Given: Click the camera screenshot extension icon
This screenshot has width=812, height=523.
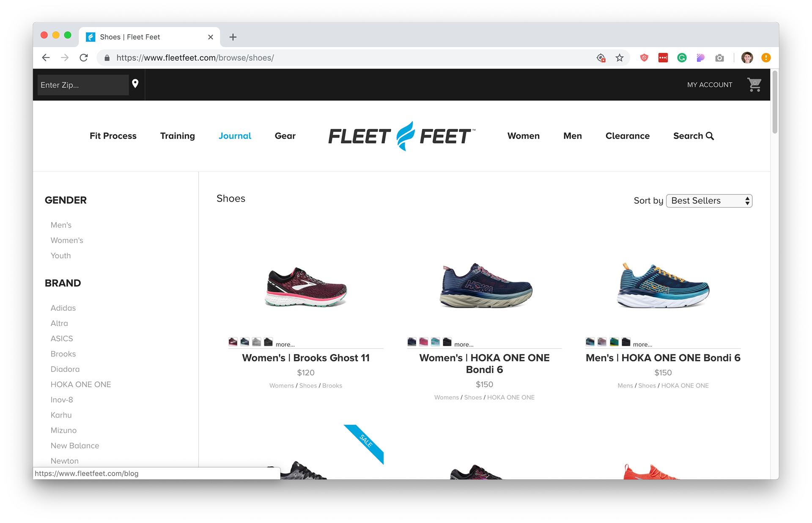Looking at the screenshot, I should (x=719, y=58).
